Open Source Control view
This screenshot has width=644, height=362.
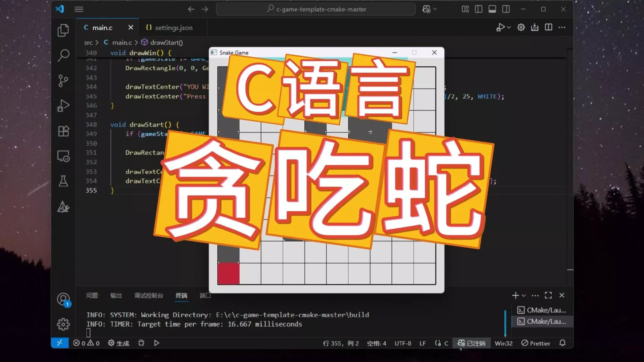pyautogui.click(x=63, y=81)
